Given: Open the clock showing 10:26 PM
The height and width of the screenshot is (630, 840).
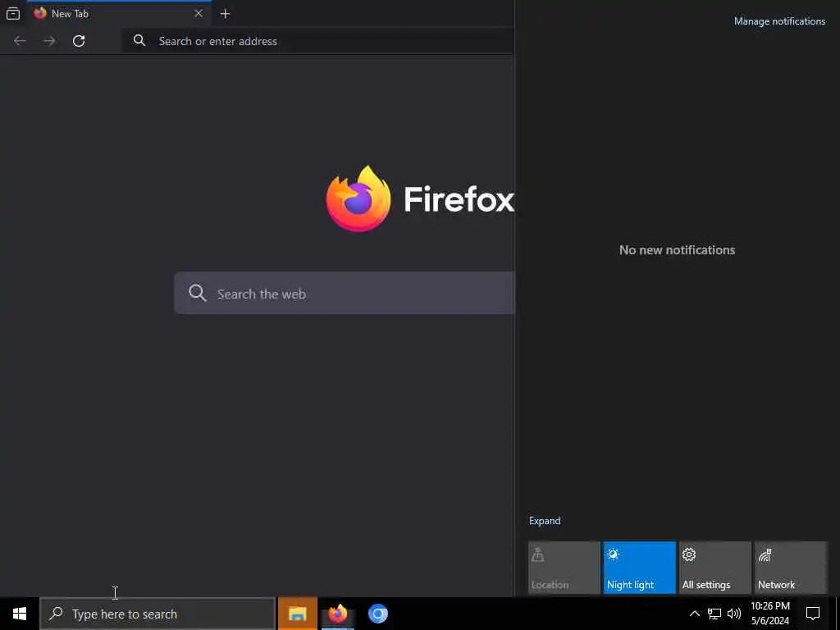Looking at the screenshot, I should (770, 614).
